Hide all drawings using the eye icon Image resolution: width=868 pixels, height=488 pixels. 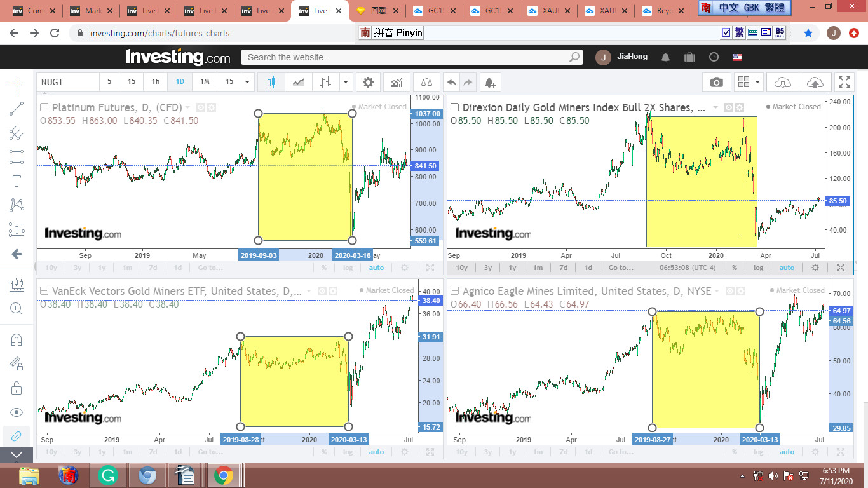(17, 412)
